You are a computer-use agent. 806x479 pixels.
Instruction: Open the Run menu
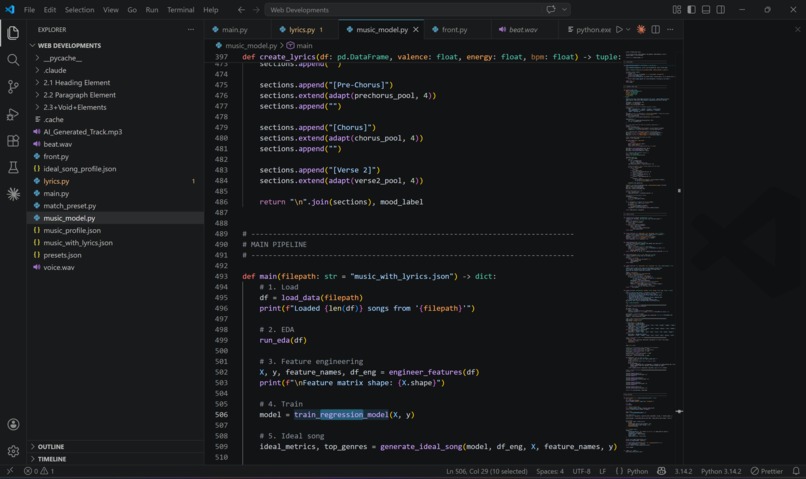(x=152, y=10)
